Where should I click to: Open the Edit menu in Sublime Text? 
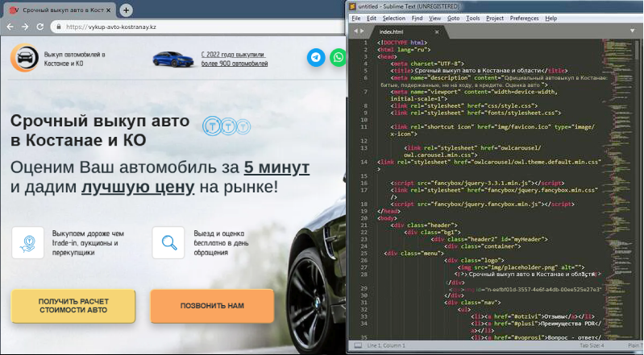click(x=372, y=19)
